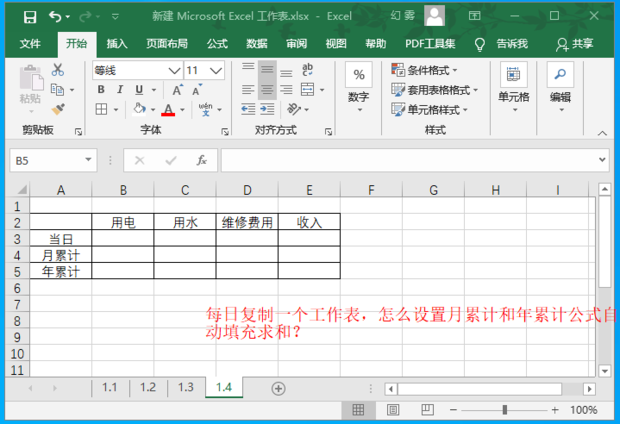Viewport: 620px width, 424px height.
Task: Open 单元格样式 dropdown
Action: 429,109
